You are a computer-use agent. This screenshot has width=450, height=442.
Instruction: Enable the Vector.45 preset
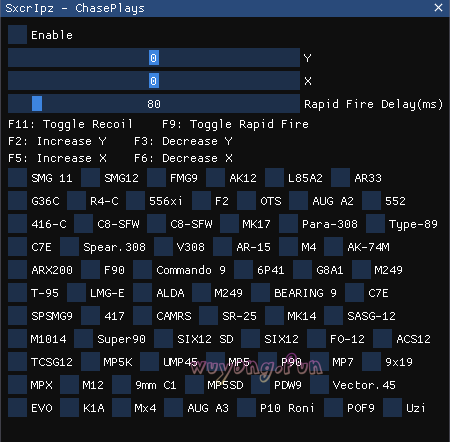click(x=319, y=385)
